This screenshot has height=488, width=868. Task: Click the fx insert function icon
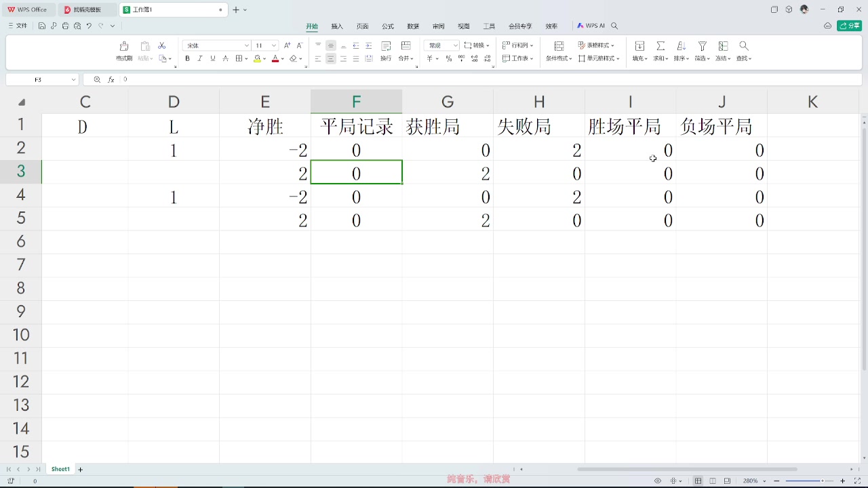(111, 79)
